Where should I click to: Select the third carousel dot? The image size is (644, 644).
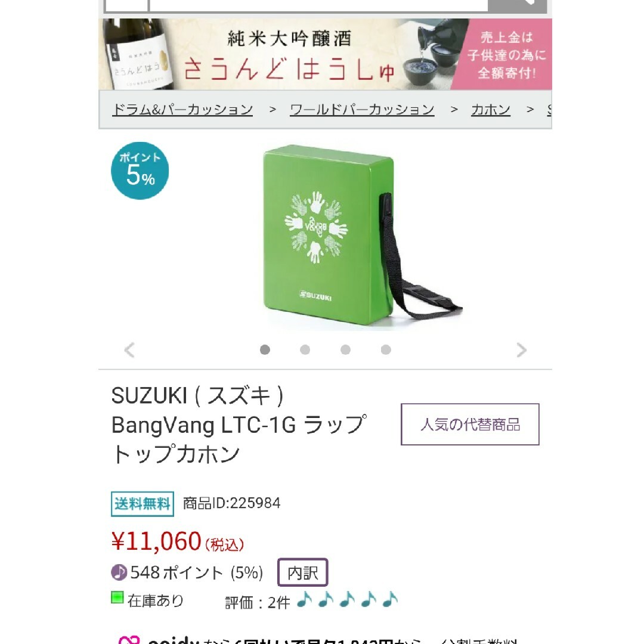345,349
